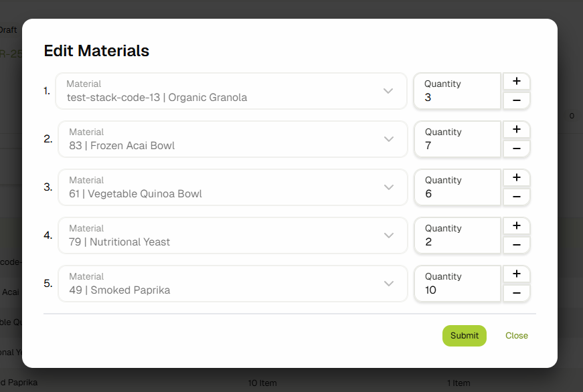
Task: Expand the Frozen Acai Bowl material dropdown
Action: [x=389, y=139]
